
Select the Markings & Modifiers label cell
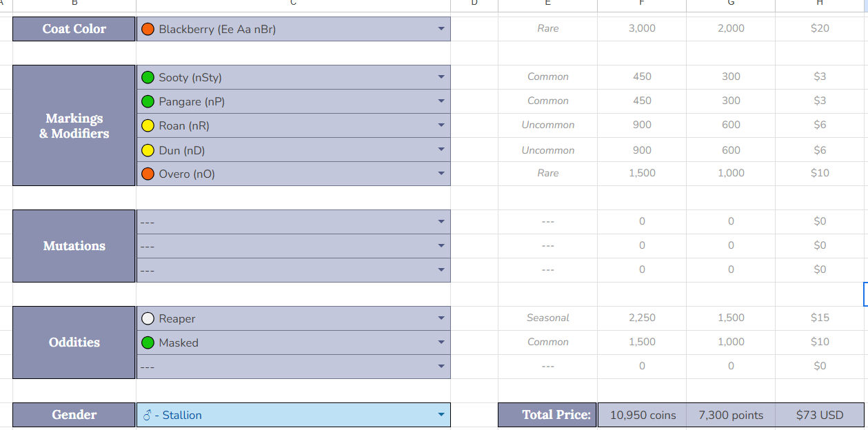(74, 125)
